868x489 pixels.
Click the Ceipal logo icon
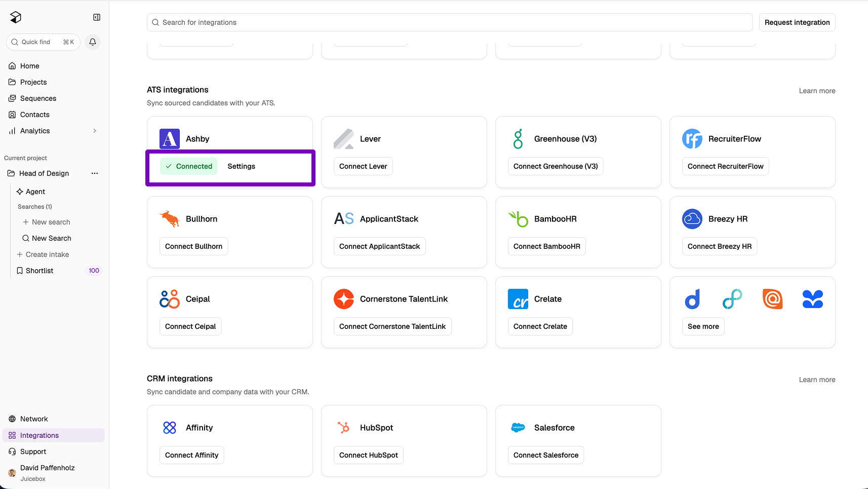(170, 299)
